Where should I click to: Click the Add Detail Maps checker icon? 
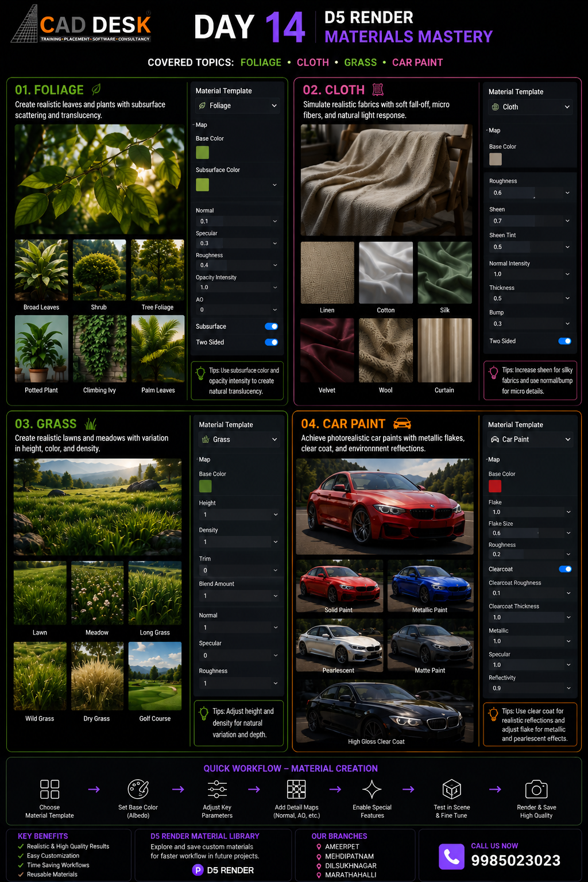(296, 789)
